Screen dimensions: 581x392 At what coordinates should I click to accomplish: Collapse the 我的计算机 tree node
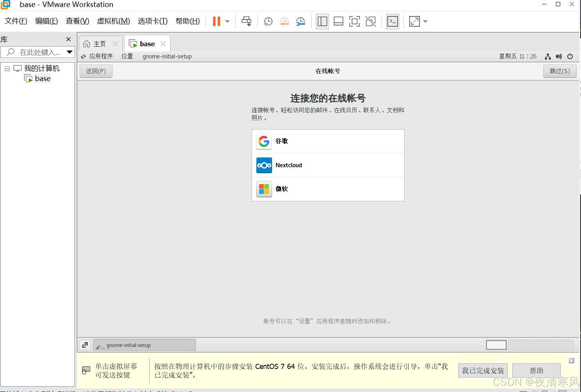coord(7,69)
